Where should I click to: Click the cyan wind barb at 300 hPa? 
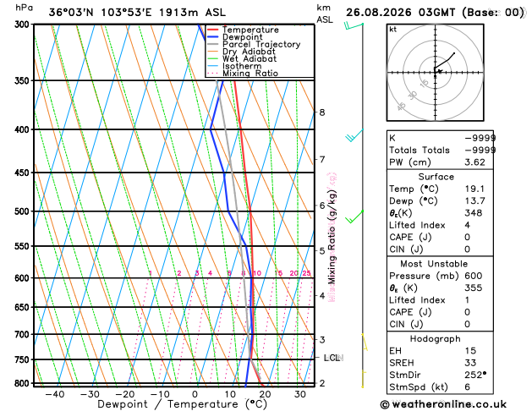[x=354, y=25]
